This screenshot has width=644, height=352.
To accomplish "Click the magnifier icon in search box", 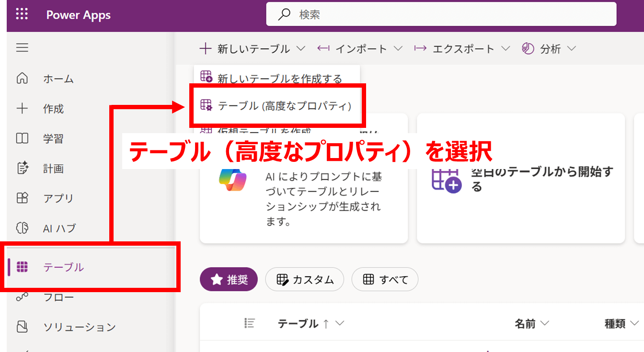I will [284, 14].
